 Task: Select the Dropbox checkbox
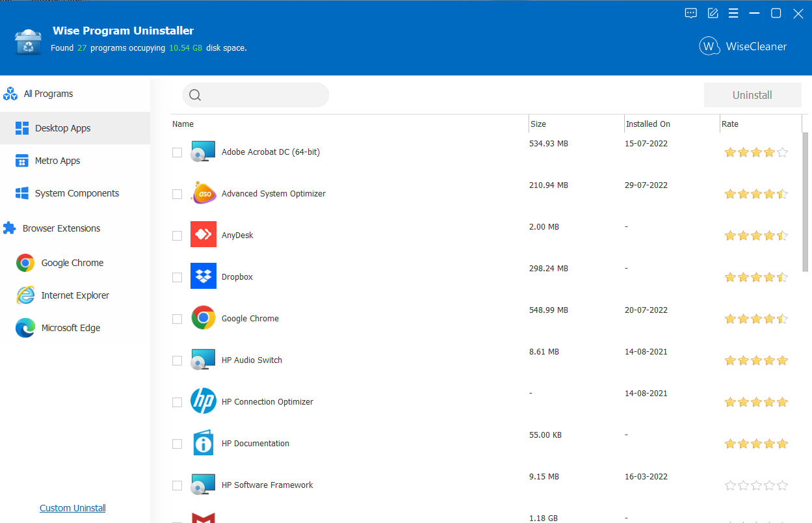pyautogui.click(x=177, y=277)
